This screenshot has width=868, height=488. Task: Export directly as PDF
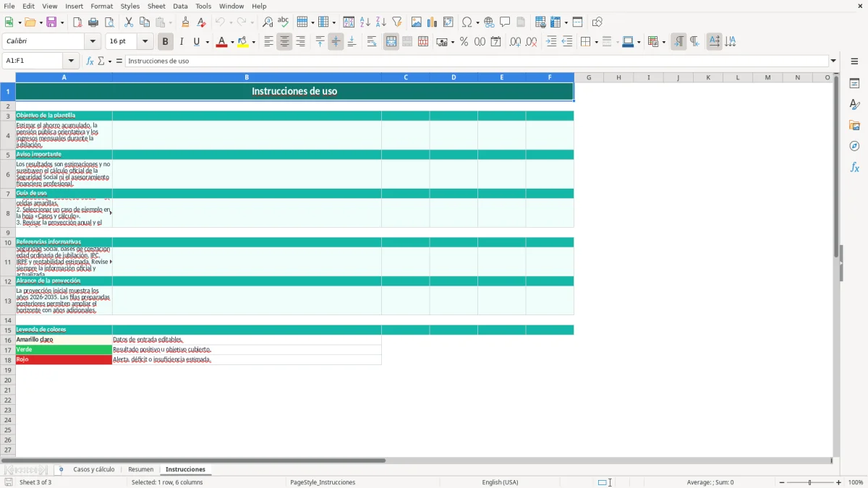[x=77, y=22]
